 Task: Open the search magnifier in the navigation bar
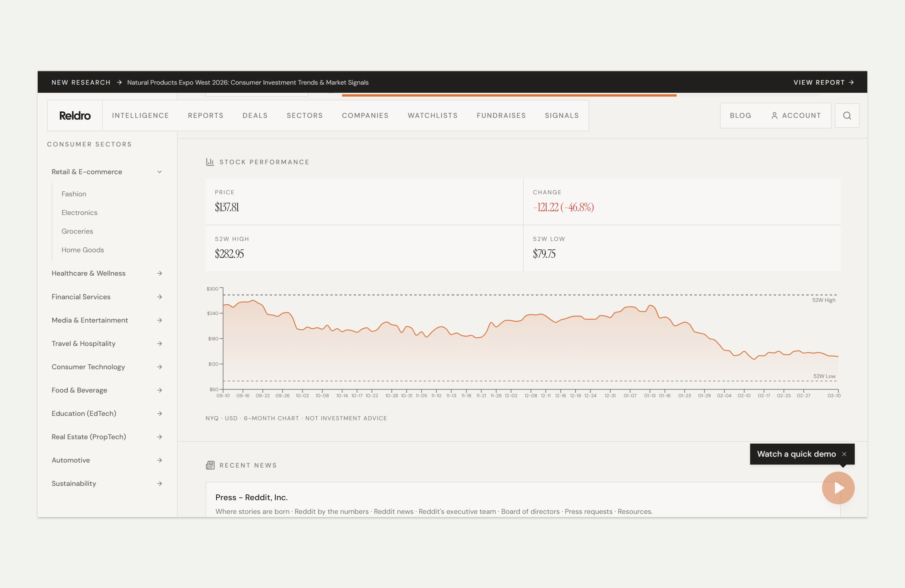[x=847, y=115]
